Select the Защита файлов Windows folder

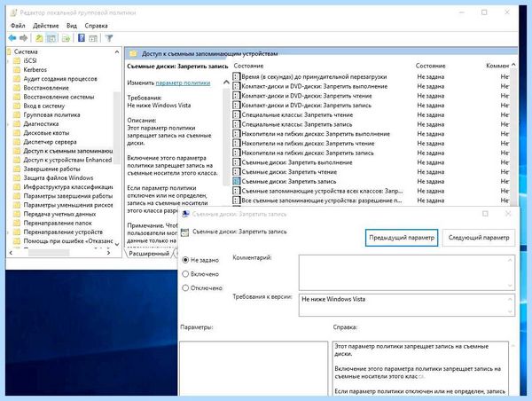tap(53, 177)
